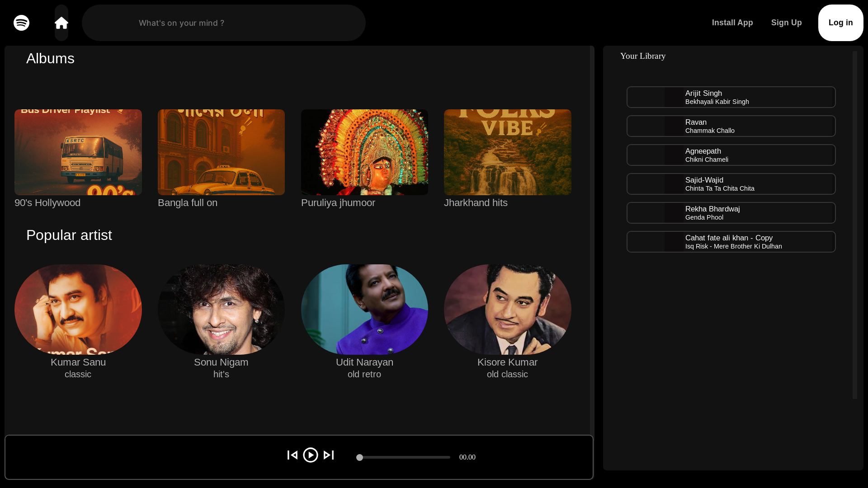
Task: Click the Albums section heading
Action: tap(50, 58)
